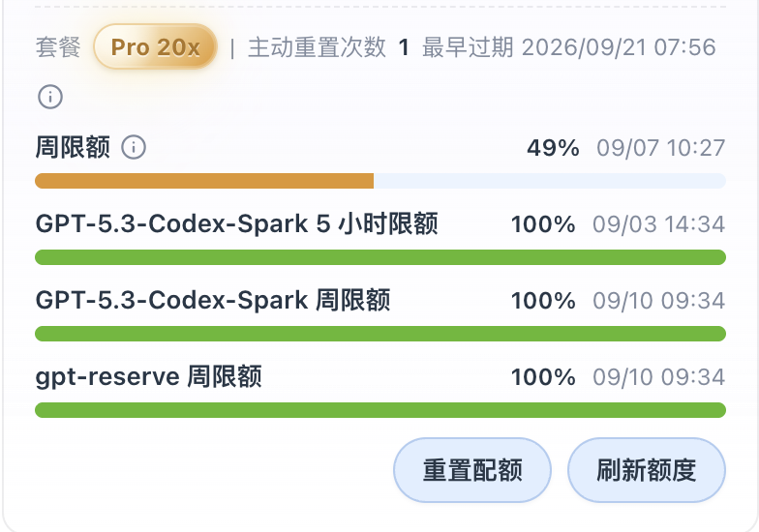Click the GPT-5.3-Codex-Spark 周限额 label
Screen dimensions: 759x532
pyautogui.click(x=213, y=300)
